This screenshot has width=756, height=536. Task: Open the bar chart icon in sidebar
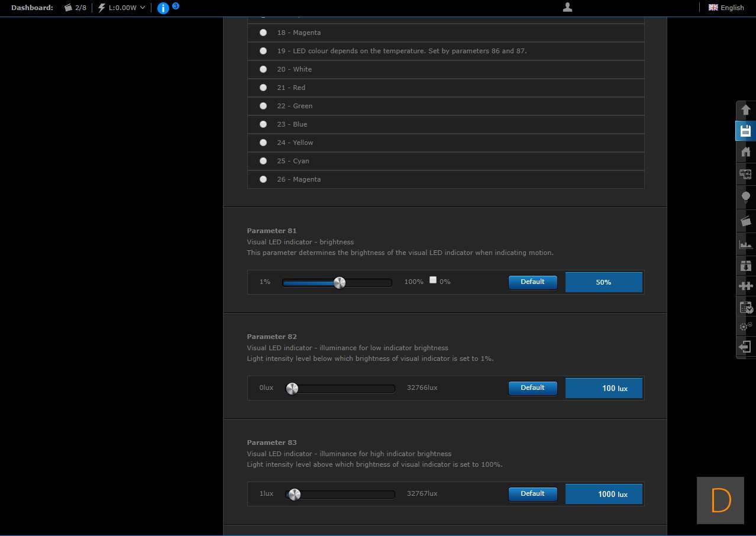coord(745,244)
